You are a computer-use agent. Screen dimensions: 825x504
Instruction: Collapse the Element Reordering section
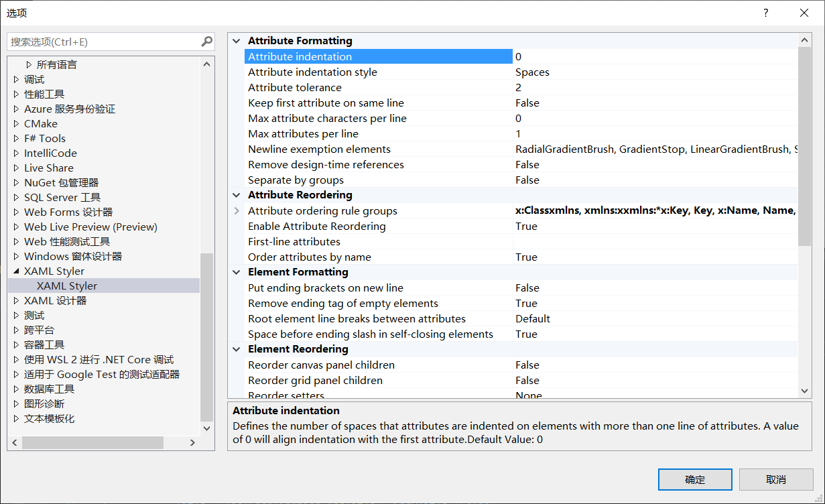point(236,349)
